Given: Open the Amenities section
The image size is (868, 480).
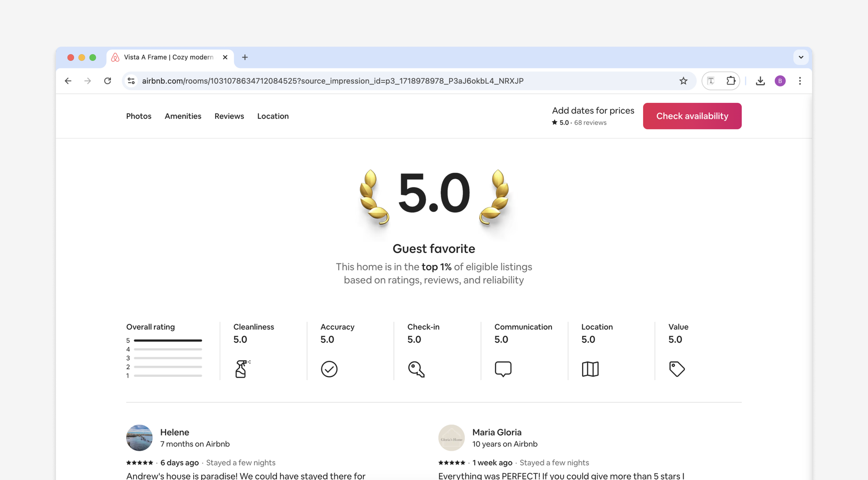Looking at the screenshot, I should point(183,116).
